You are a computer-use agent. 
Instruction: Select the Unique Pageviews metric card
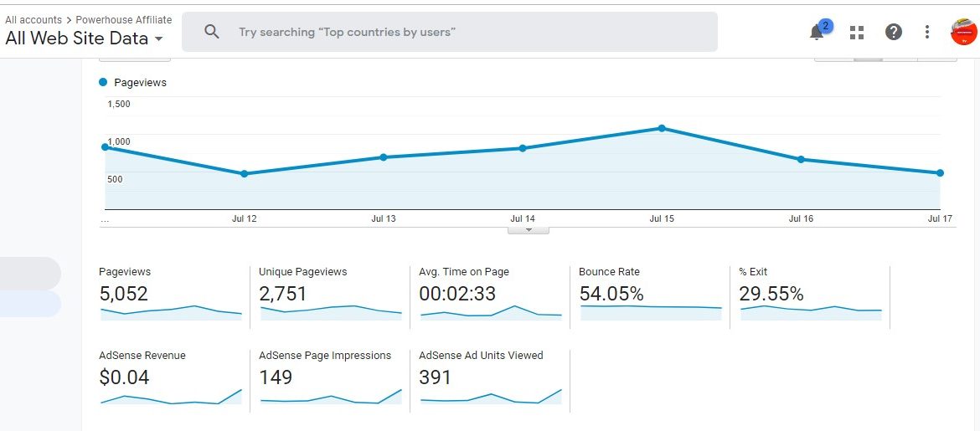point(331,294)
